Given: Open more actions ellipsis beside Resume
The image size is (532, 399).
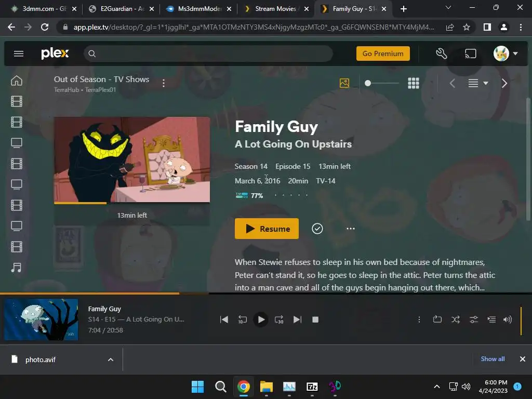Looking at the screenshot, I should click(351, 229).
